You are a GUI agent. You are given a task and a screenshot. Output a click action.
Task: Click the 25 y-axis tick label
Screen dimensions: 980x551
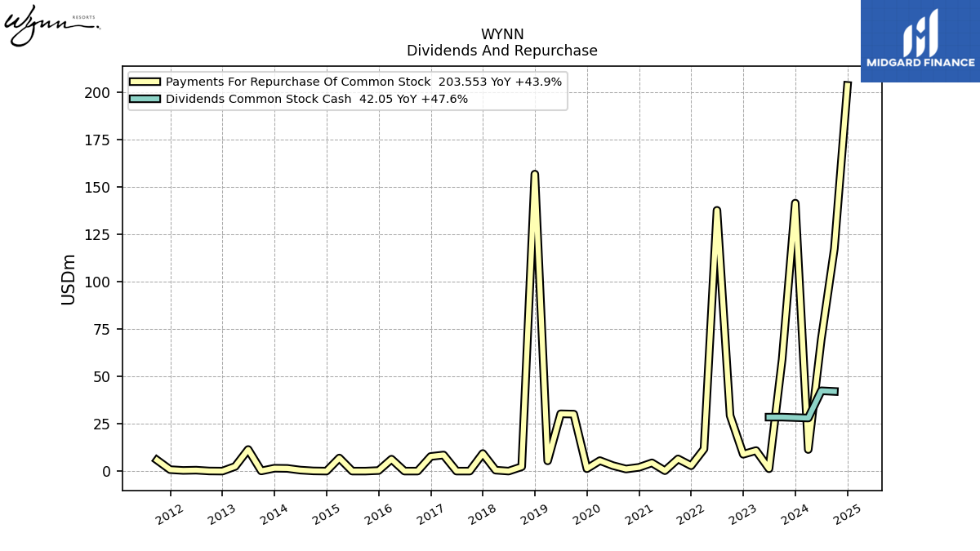click(102, 424)
